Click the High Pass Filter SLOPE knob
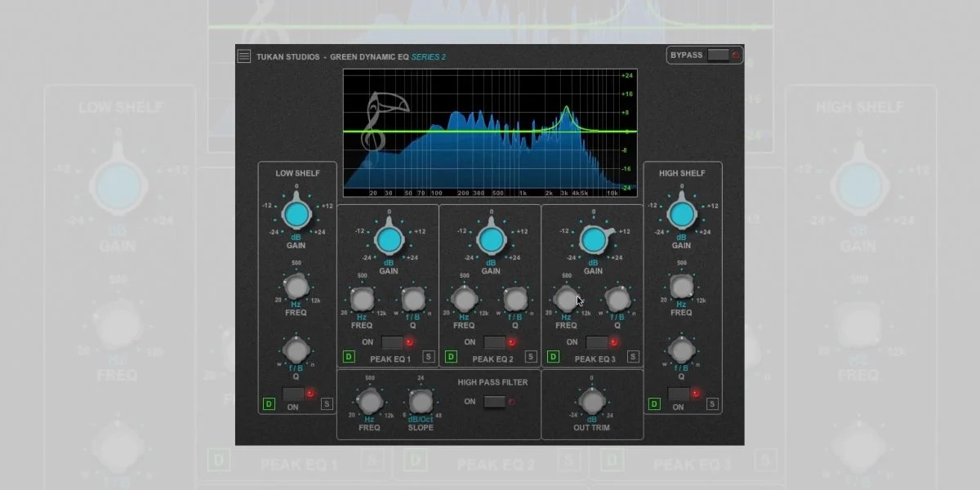980x490 pixels. [x=421, y=401]
